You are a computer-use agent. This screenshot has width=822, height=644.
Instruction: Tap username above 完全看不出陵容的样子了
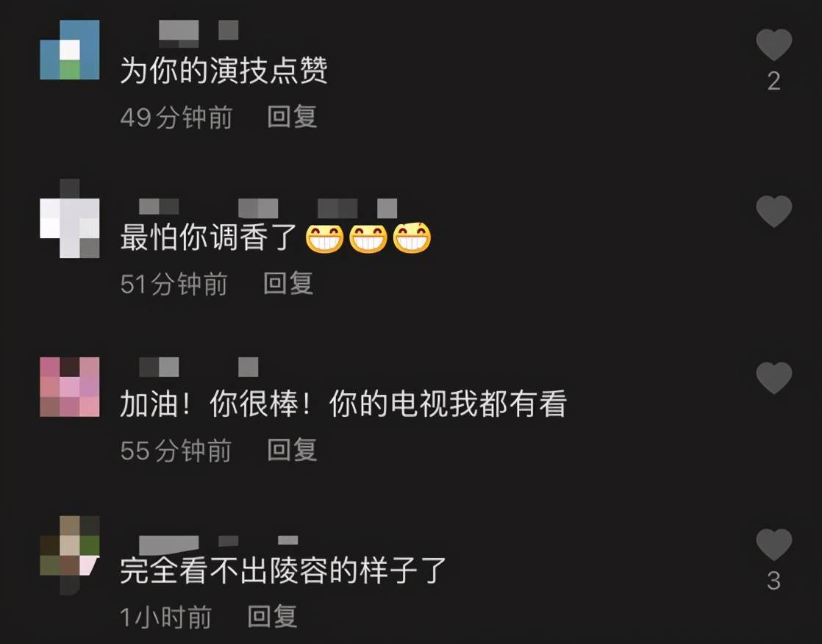click(x=218, y=542)
